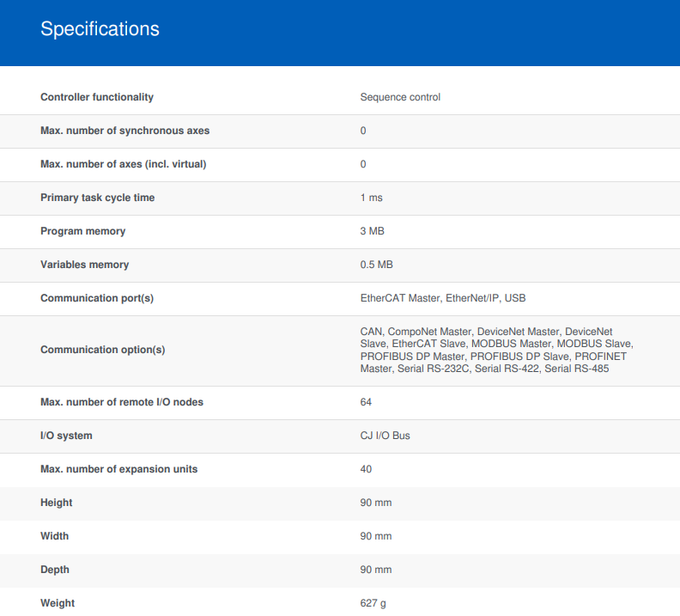Click the EtherCAT Master, EtherNet/IP, USB text

443,298
